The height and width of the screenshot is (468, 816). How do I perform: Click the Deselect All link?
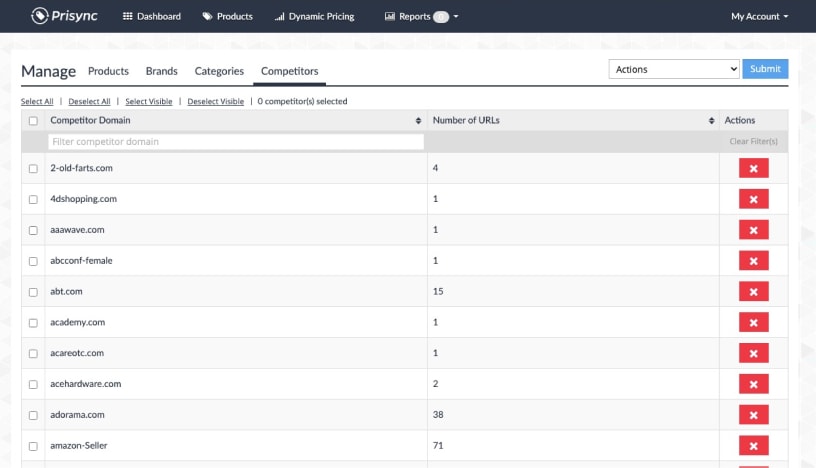point(89,101)
